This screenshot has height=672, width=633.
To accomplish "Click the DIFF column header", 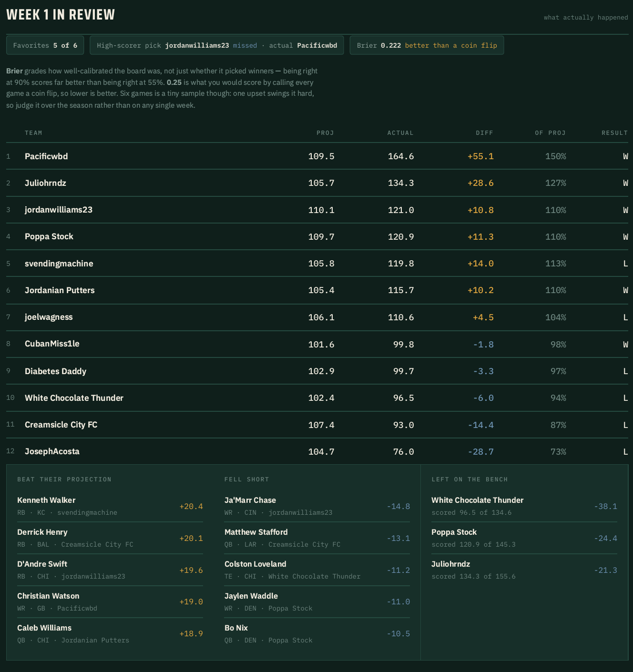I will click(x=484, y=133).
